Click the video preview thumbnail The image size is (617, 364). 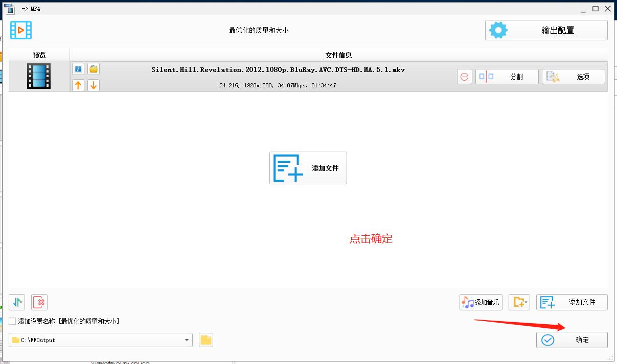pyautogui.click(x=39, y=76)
